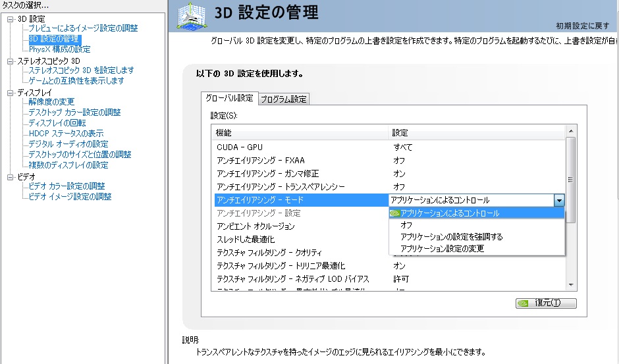The image size is (619, 364).
Task: Click the settings list scroll-up arrow
Action: (x=570, y=131)
